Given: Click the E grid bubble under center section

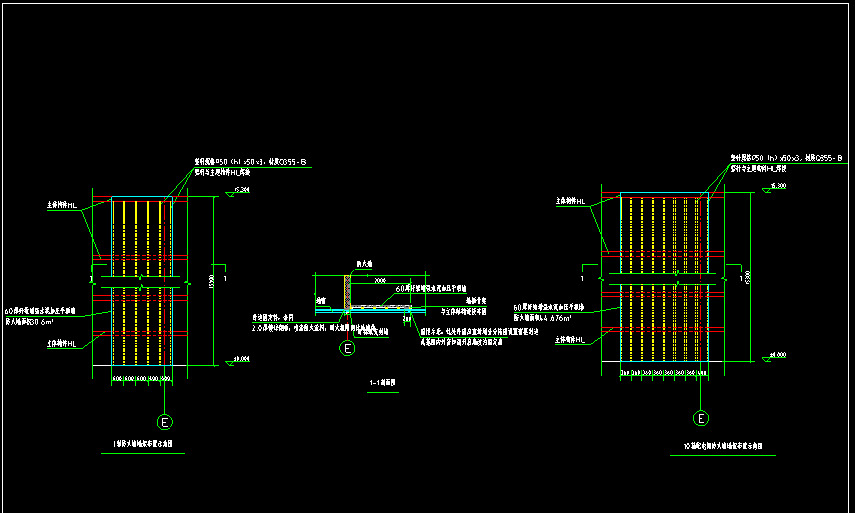Looking at the screenshot, I should pyautogui.click(x=347, y=349).
